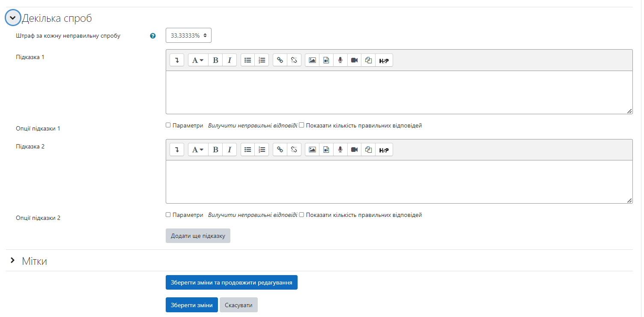Toggle italic in Підказка 1 editor
Viewport: 644px width, 317px height.
point(230,60)
